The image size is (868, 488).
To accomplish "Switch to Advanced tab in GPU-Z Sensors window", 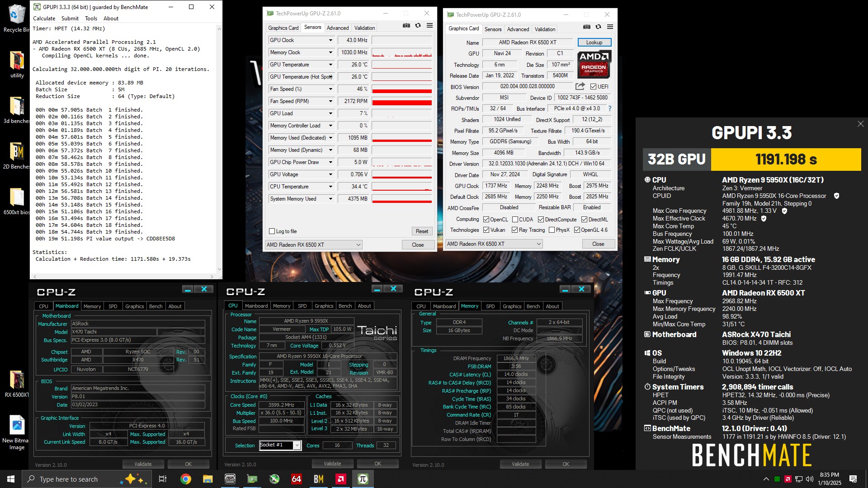I will tap(338, 28).
